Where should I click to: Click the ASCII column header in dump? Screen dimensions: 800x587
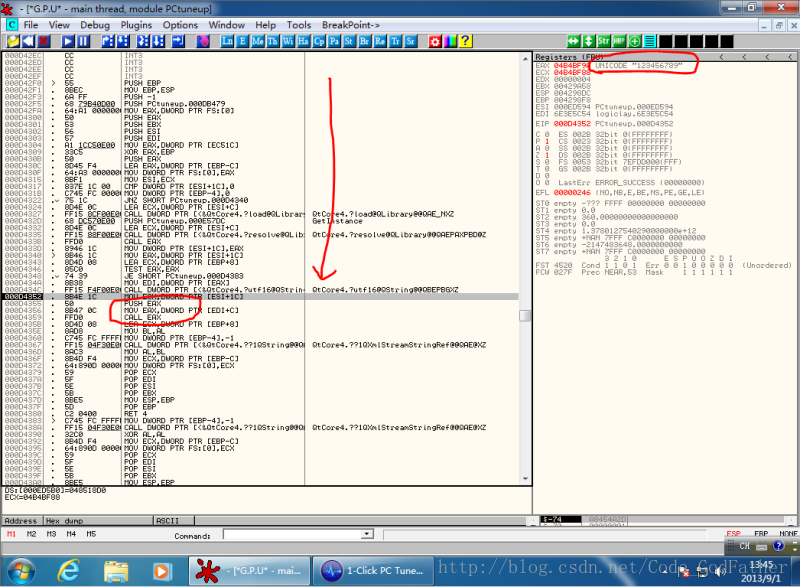click(x=174, y=521)
